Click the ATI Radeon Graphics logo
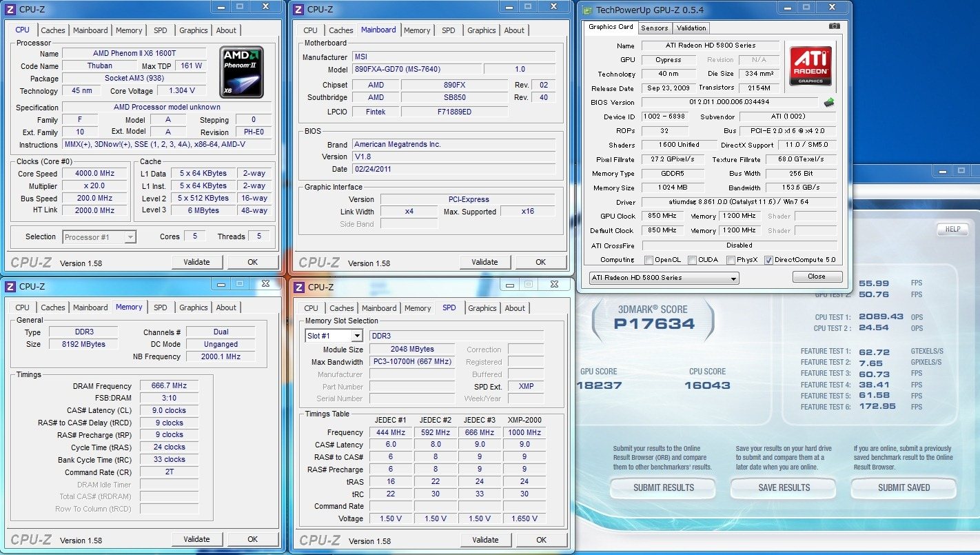The width and height of the screenshot is (980, 555). pos(810,65)
